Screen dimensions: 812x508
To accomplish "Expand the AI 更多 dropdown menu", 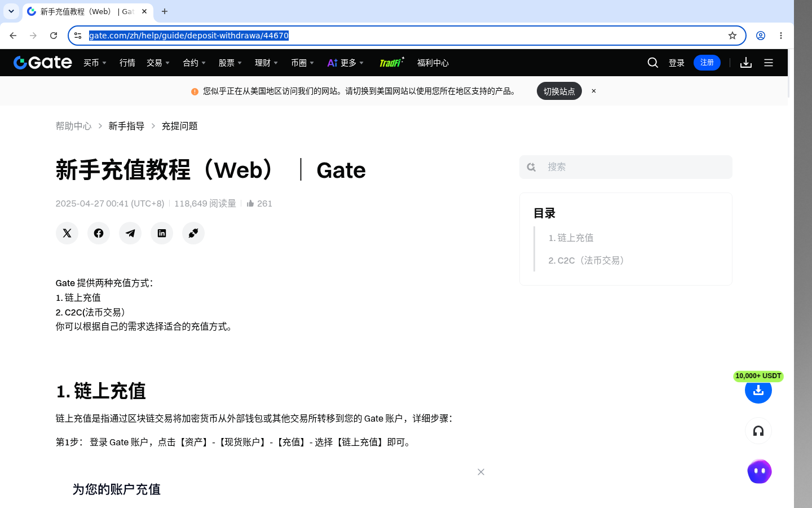I will click(x=346, y=63).
